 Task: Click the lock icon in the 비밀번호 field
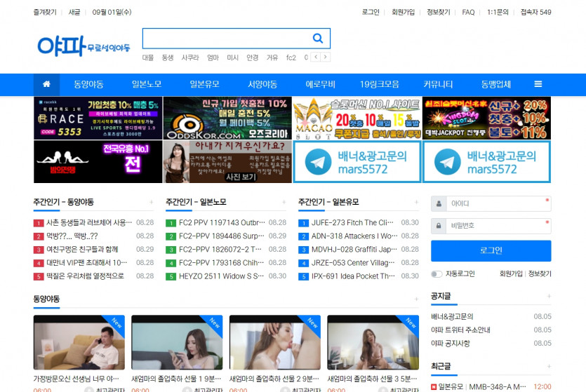(x=439, y=226)
